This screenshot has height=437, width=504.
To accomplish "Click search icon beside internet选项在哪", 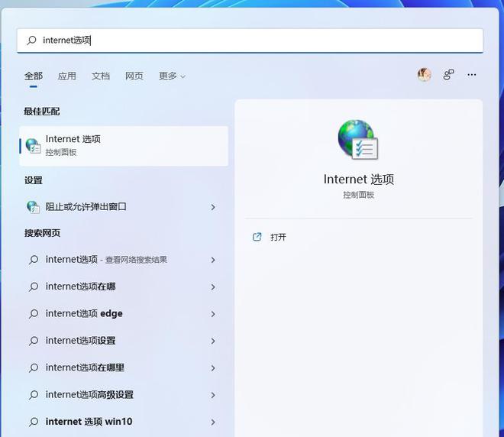I will [x=34, y=286].
